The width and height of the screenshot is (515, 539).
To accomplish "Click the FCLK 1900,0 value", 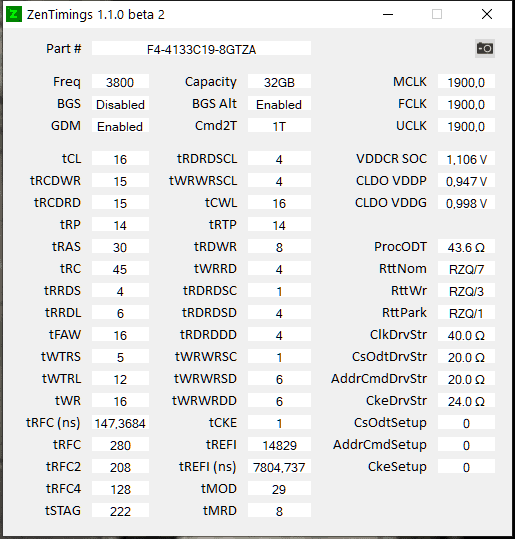I will tap(466, 103).
